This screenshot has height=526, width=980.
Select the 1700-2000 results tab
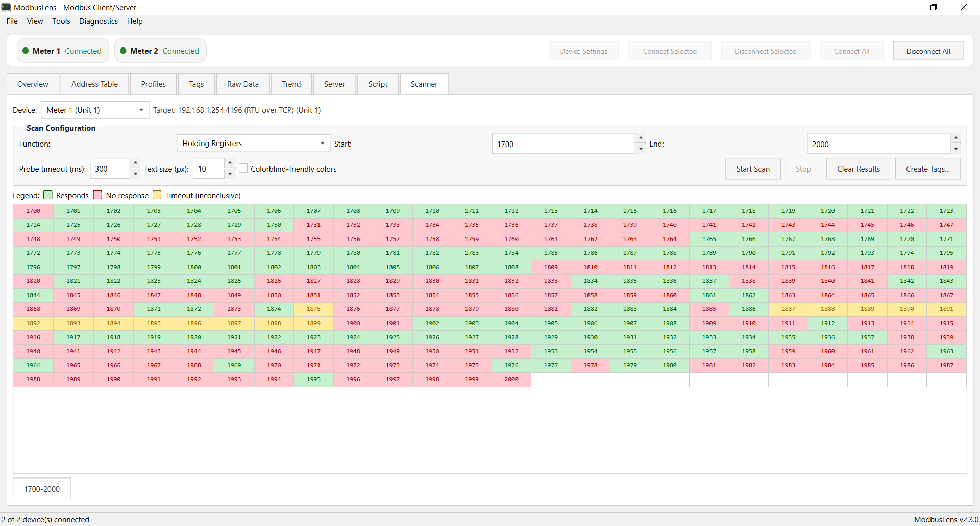[x=42, y=489]
